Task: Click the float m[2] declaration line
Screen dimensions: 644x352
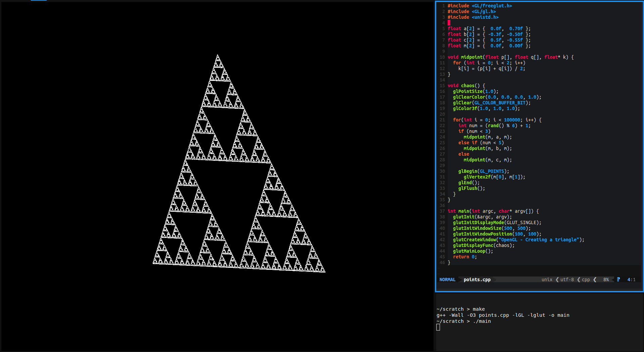Action: (489, 46)
